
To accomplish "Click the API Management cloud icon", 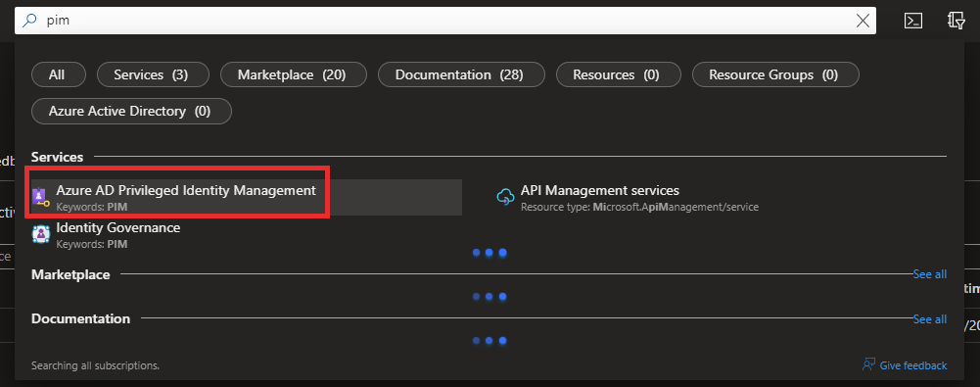I will [505, 197].
